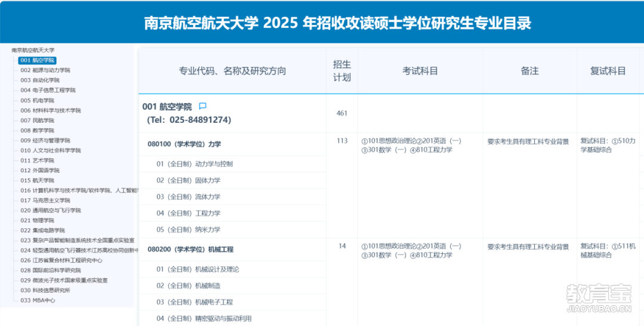
Task: Click the 备注 column header
Action: (x=530, y=71)
